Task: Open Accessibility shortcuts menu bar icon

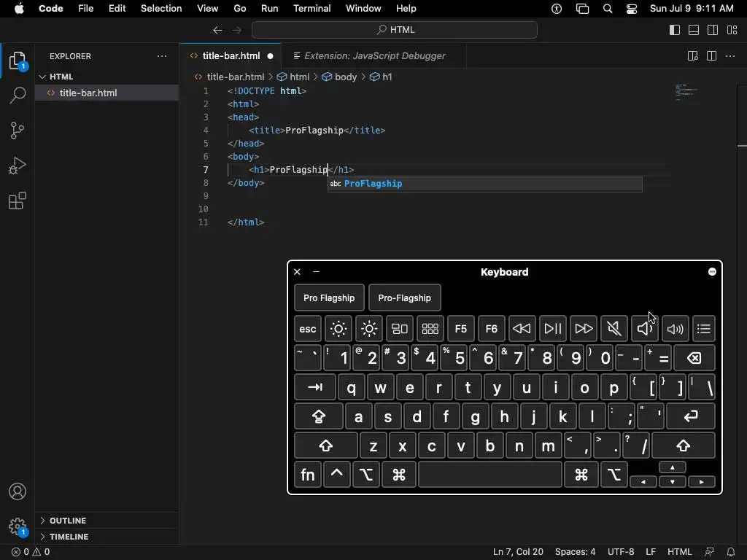Action: pos(557,9)
